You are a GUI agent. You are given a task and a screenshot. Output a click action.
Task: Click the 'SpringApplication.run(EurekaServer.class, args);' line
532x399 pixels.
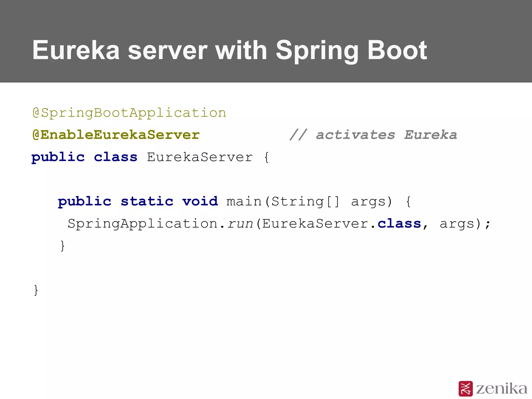(x=279, y=224)
